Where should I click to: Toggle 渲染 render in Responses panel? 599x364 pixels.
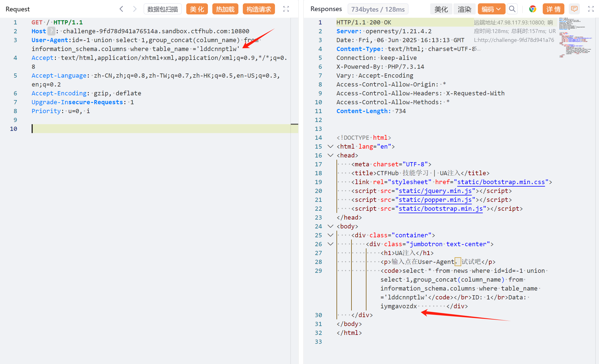[464, 9]
